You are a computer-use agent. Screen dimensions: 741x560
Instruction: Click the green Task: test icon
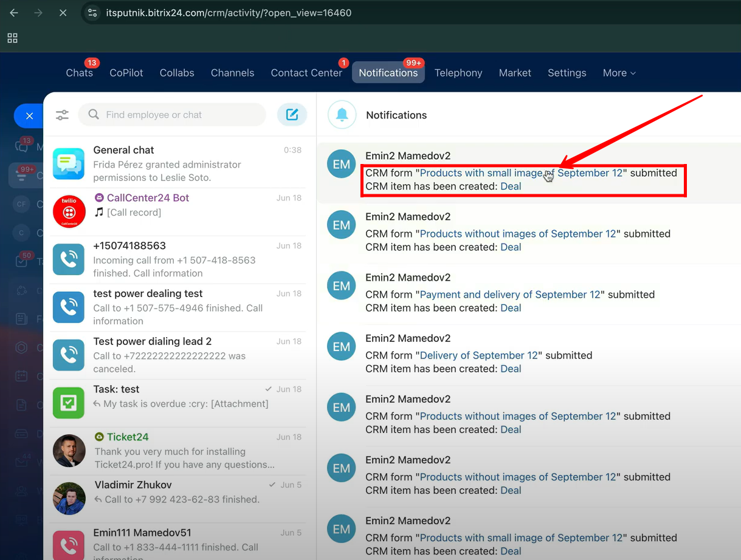click(x=69, y=403)
